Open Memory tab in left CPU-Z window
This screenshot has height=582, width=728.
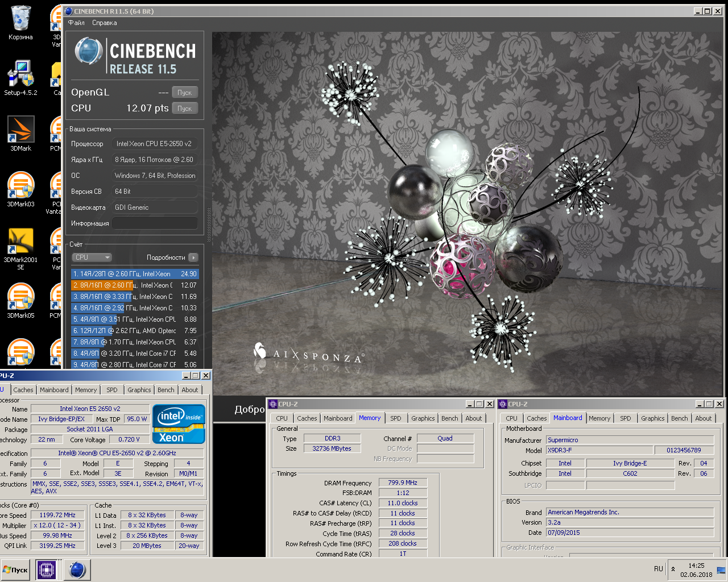click(x=86, y=390)
